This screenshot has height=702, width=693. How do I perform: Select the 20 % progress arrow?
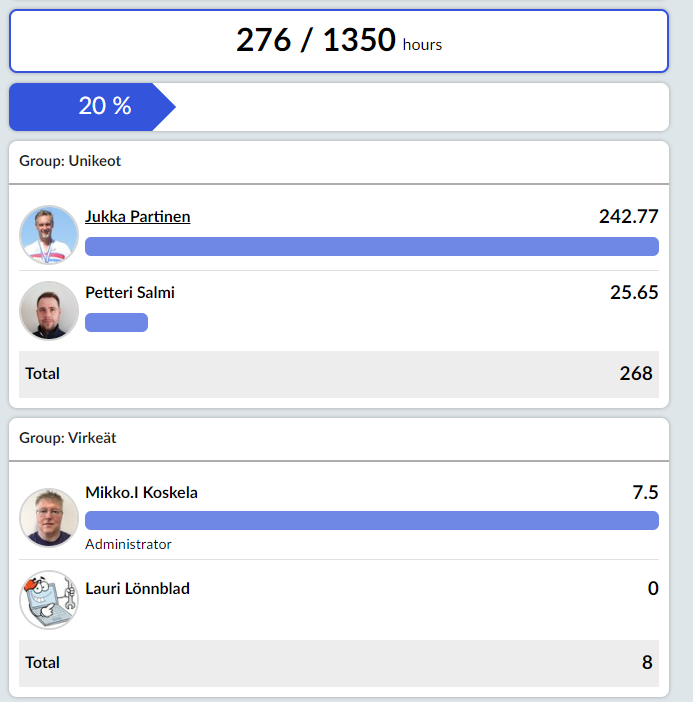[92, 107]
